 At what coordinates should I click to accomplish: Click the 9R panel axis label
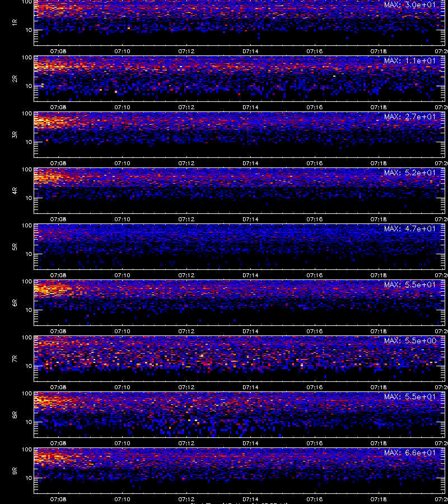click(15, 470)
